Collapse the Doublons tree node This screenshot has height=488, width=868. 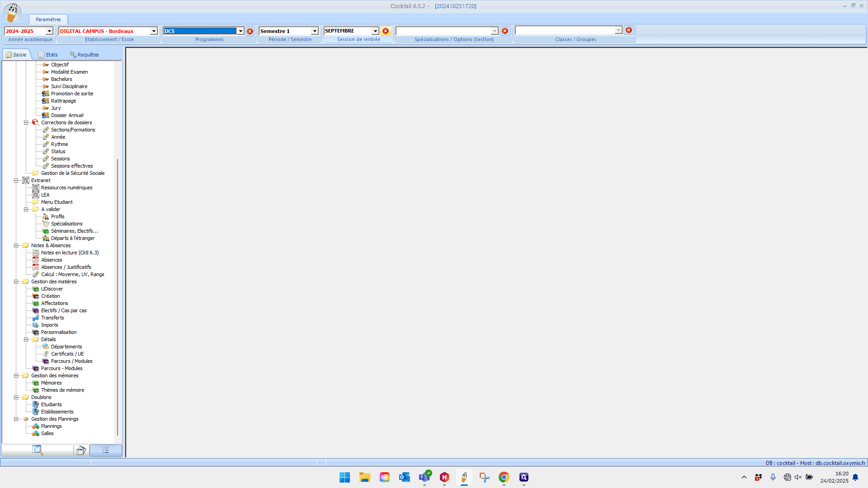click(x=16, y=397)
